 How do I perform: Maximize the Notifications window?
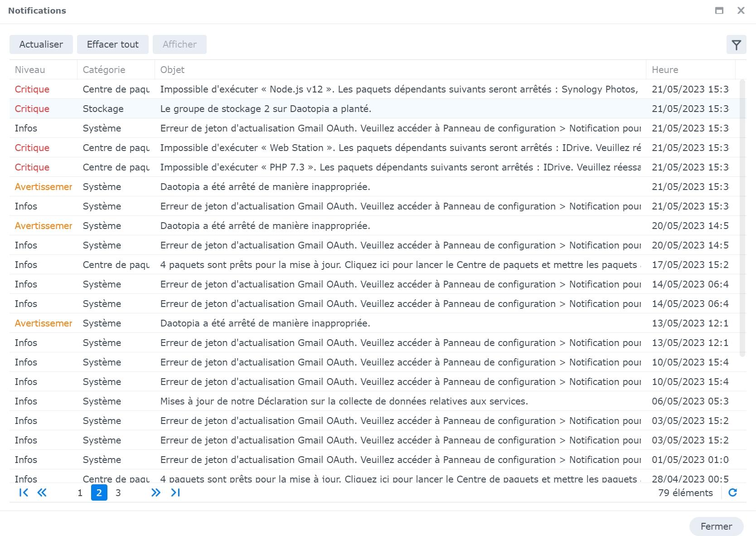click(x=719, y=10)
